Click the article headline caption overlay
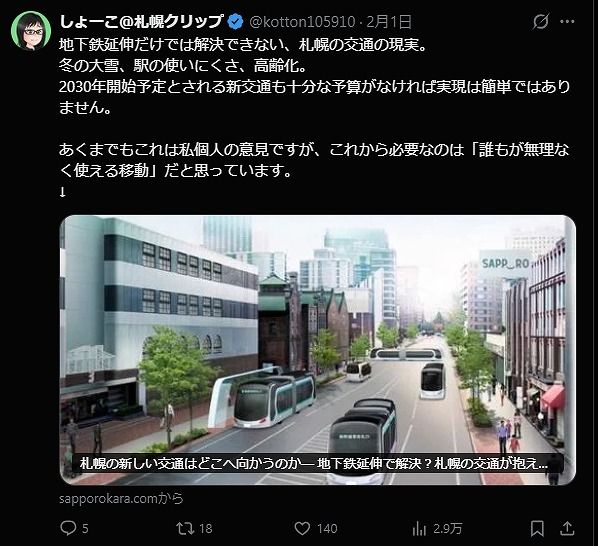Image resolution: width=598 pixels, height=546 pixels. point(314,463)
